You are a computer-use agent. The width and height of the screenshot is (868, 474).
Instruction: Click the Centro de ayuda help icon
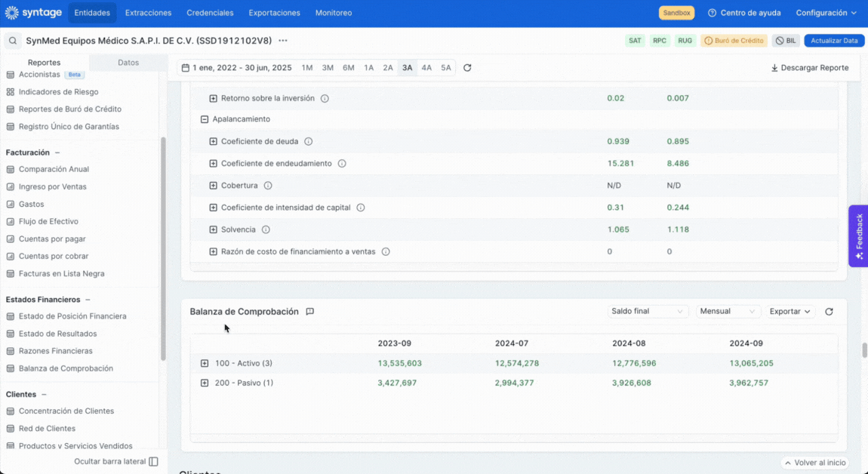713,13
